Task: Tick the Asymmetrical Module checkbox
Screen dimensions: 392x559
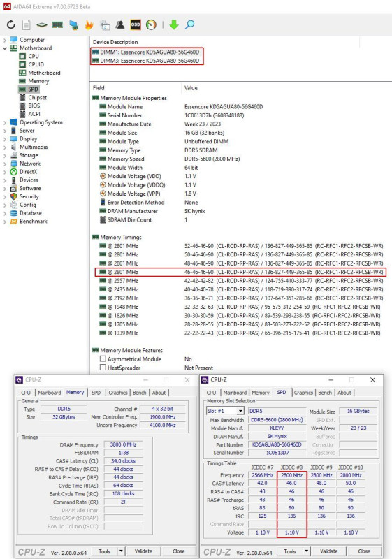Action: pyautogui.click(x=103, y=358)
